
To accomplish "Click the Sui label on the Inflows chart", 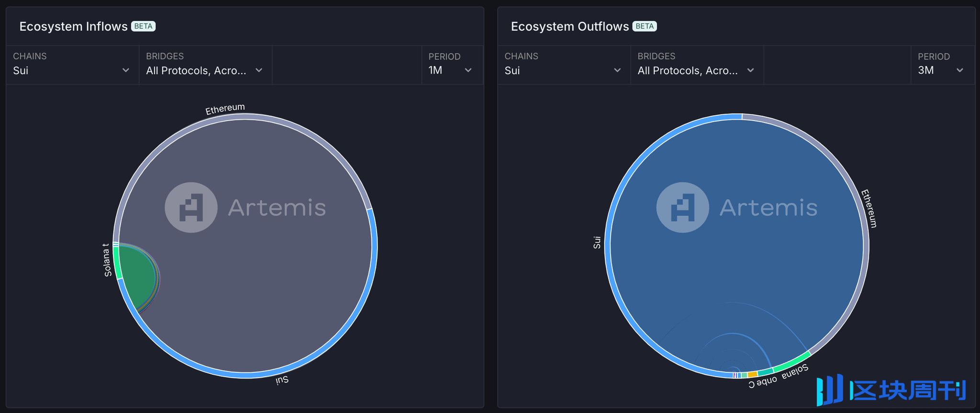I will tap(282, 380).
